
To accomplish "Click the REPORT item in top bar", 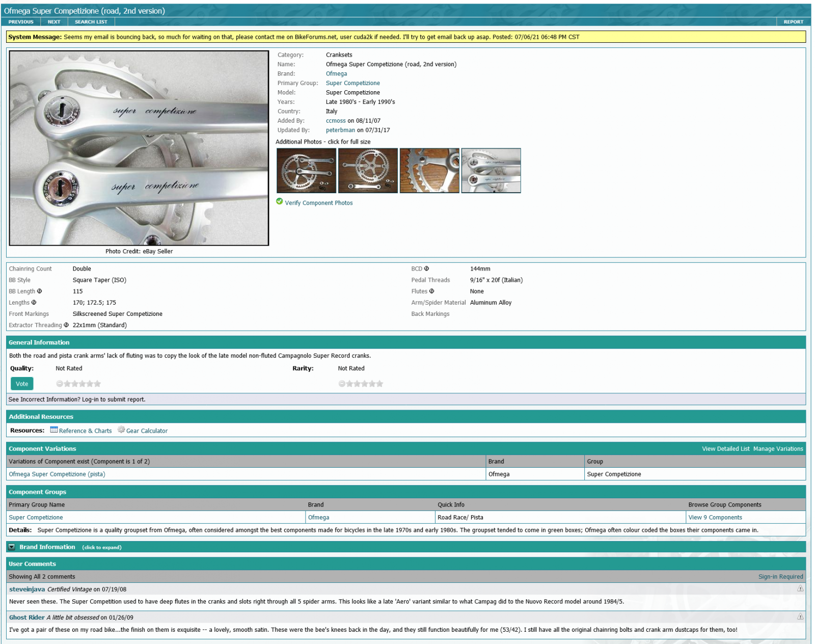I will coord(793,22).
